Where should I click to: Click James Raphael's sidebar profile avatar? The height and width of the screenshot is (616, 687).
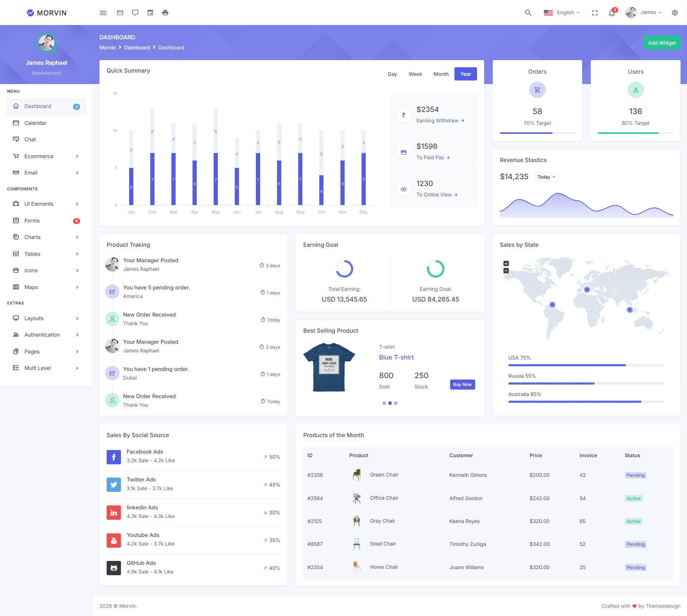tap(47, 43)
